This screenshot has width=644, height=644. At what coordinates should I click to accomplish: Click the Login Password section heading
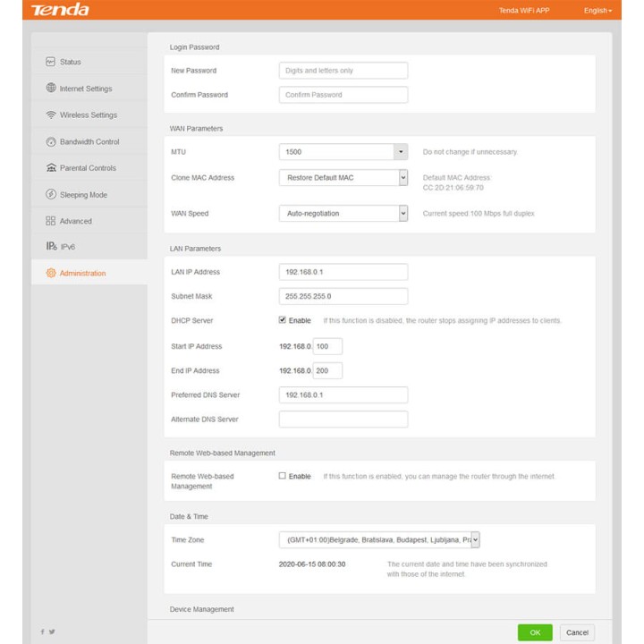(x=194, y=47)
